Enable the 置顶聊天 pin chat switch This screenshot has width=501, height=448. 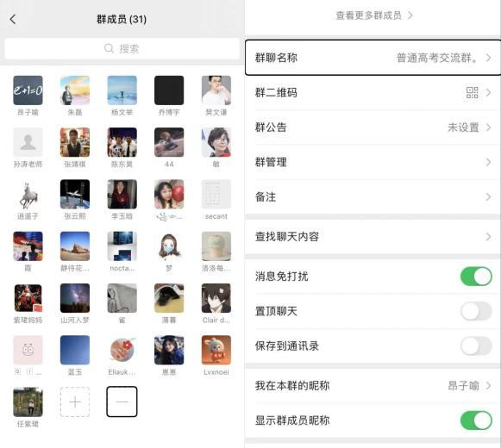tap(476, 311)
